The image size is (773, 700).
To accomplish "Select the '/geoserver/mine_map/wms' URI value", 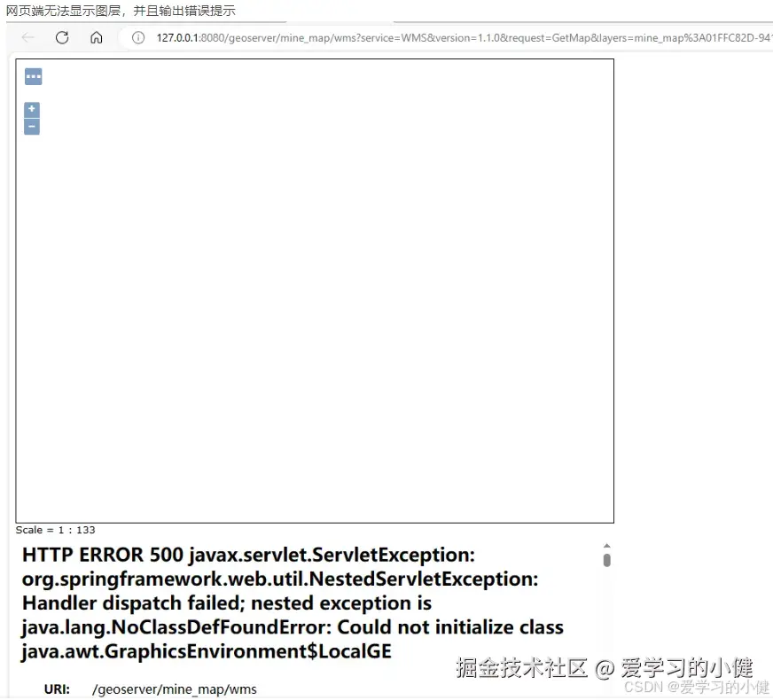I will pos(175,689).
